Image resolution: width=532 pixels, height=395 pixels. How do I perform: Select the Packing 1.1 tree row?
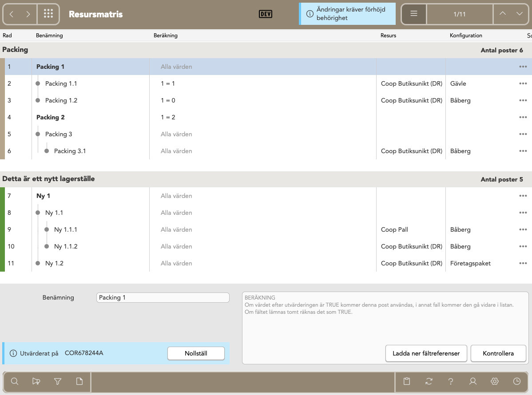[x=266, y=83]
